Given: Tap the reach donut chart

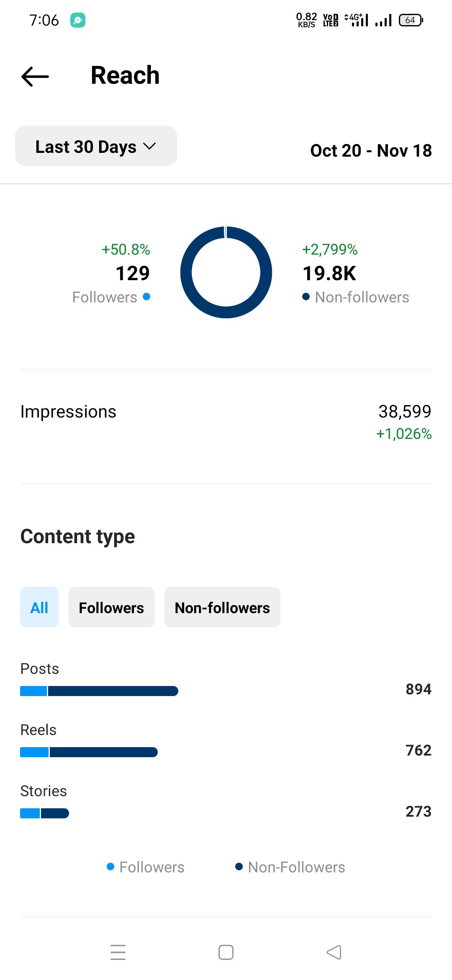Looking at the screenshot, I should click(226, 272).
